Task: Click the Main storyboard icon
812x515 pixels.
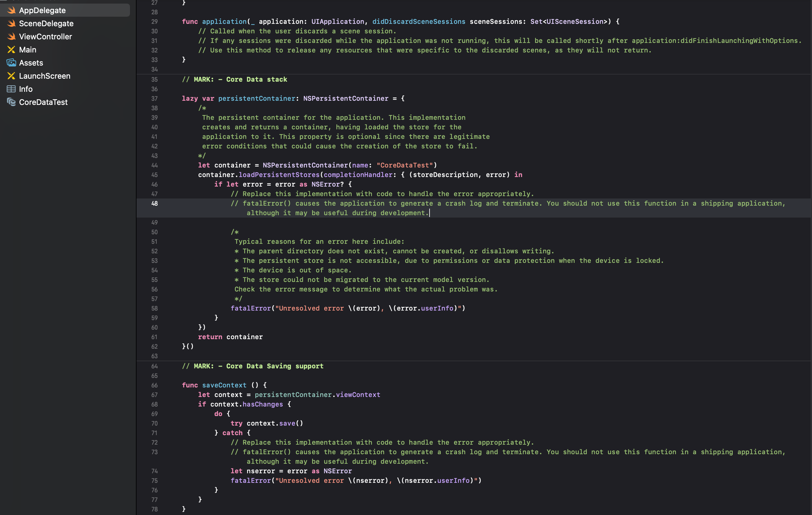Action: 11,50
